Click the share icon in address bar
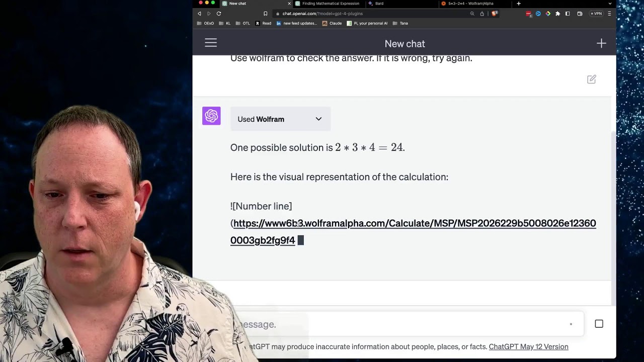 tap(482, 14)
